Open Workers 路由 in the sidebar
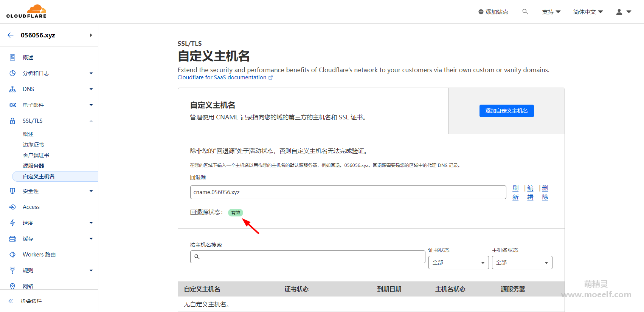Viewport: 644px width, 312px height. [x=39, y=255]
